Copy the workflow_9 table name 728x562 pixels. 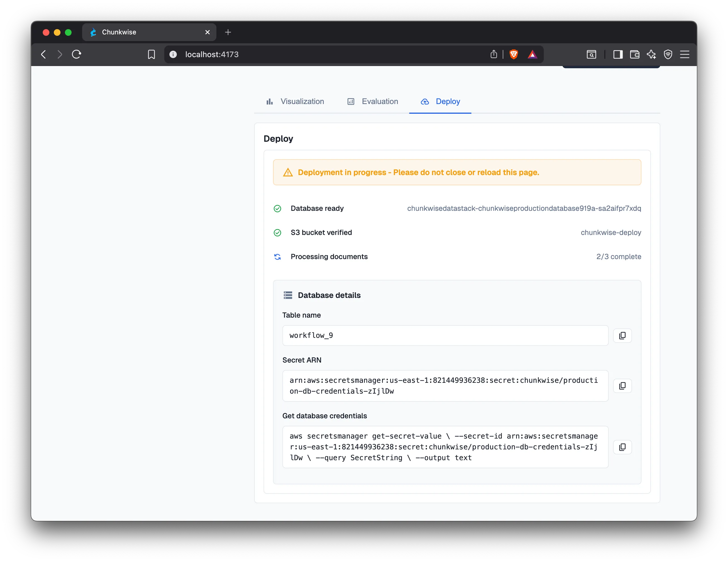[x=622, y=335]
